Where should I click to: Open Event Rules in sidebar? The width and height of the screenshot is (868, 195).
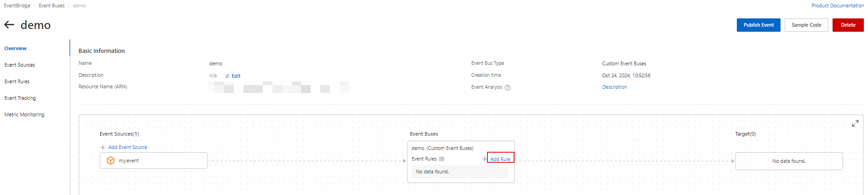(17, 81)
